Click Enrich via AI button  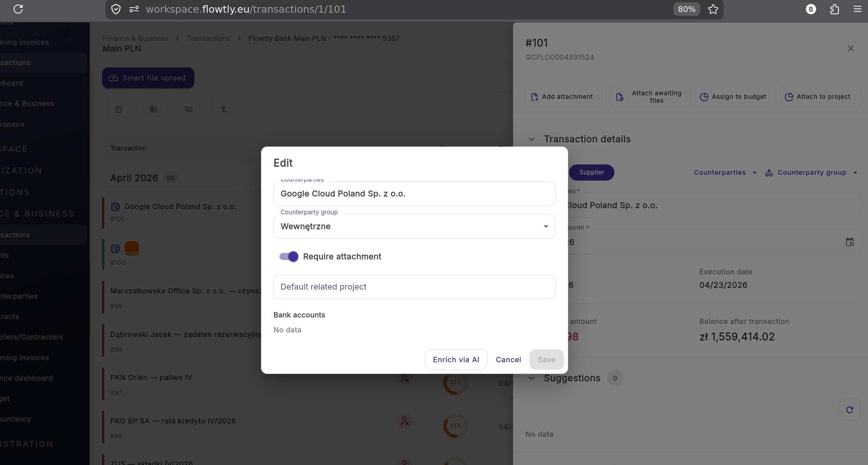point(456,359)
